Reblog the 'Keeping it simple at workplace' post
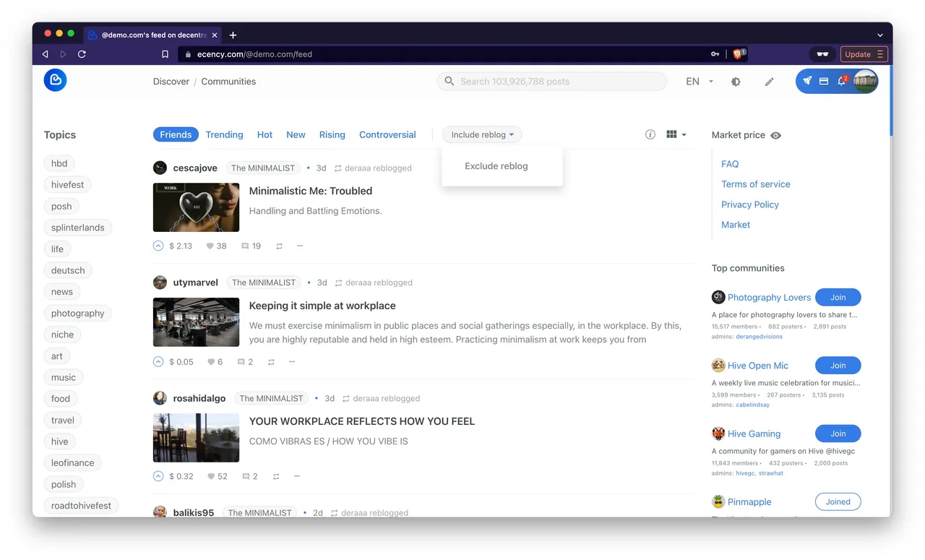This screenshot has height=560, width=925. pyautogui.click(x=270, y=361)
